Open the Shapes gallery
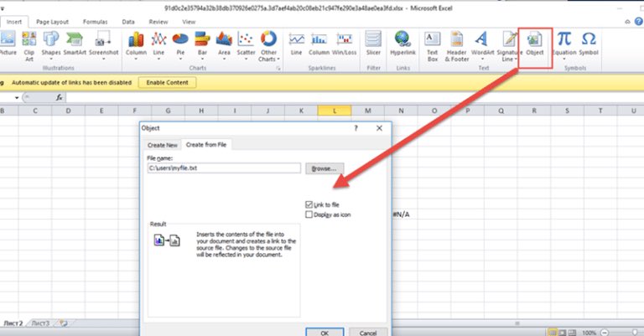 click(x=51, y=45)
